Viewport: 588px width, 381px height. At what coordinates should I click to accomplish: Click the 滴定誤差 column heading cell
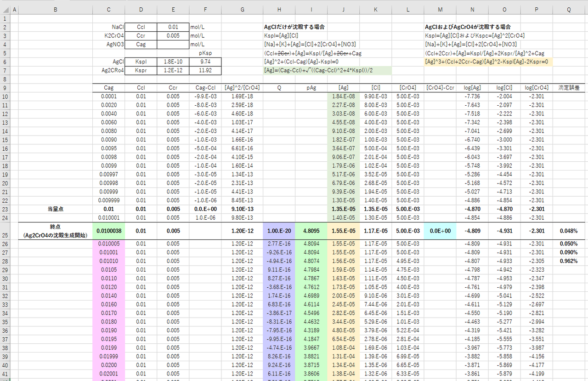[x=569, y=87]
